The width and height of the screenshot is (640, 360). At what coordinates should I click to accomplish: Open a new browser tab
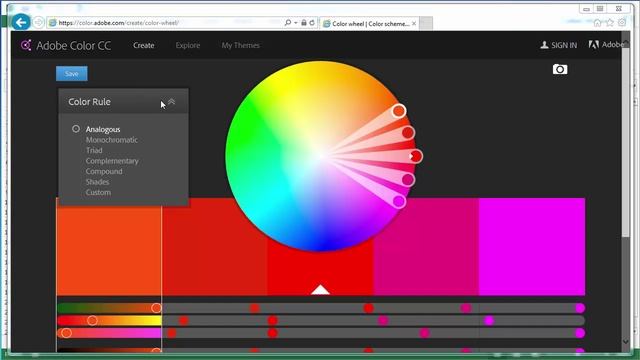click(426, 24)
